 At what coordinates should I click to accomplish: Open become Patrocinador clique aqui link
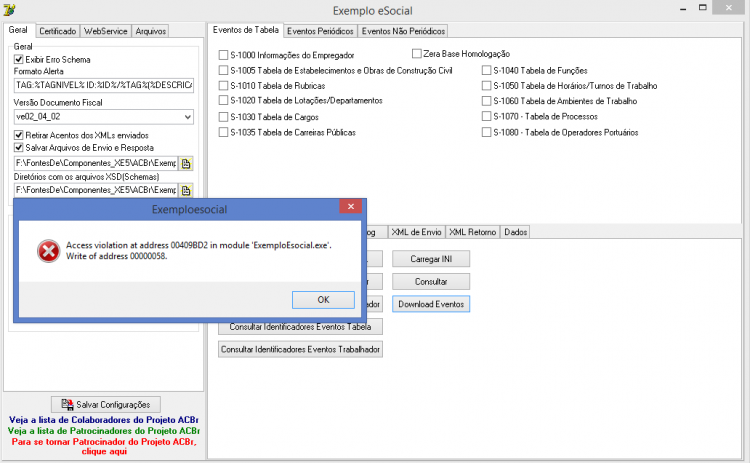104,446
